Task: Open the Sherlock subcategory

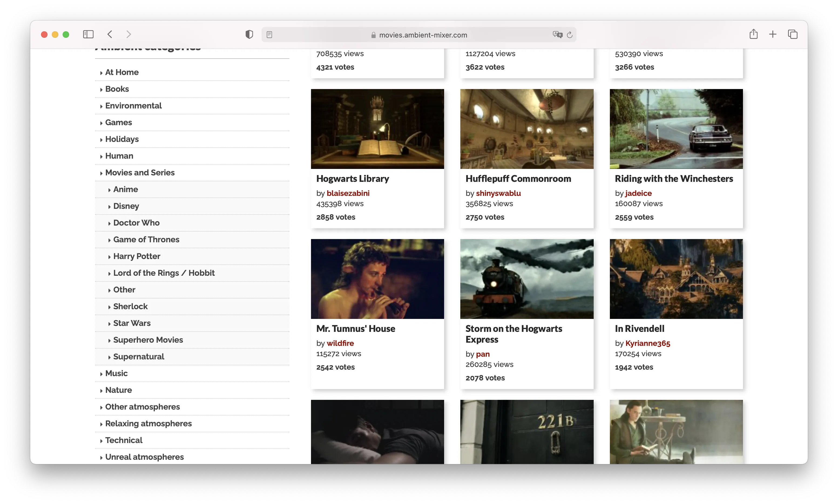Action: [130, 306]
